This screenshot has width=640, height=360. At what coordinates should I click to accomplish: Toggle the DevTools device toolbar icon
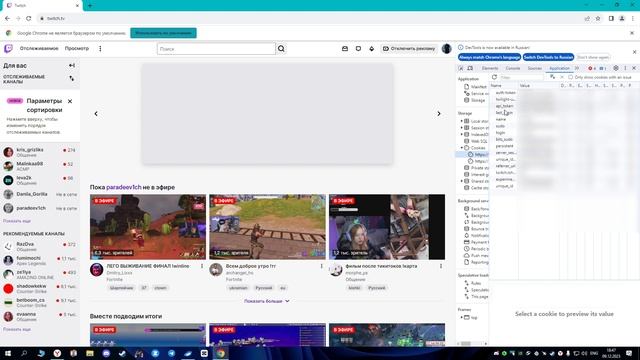[470, 68]
